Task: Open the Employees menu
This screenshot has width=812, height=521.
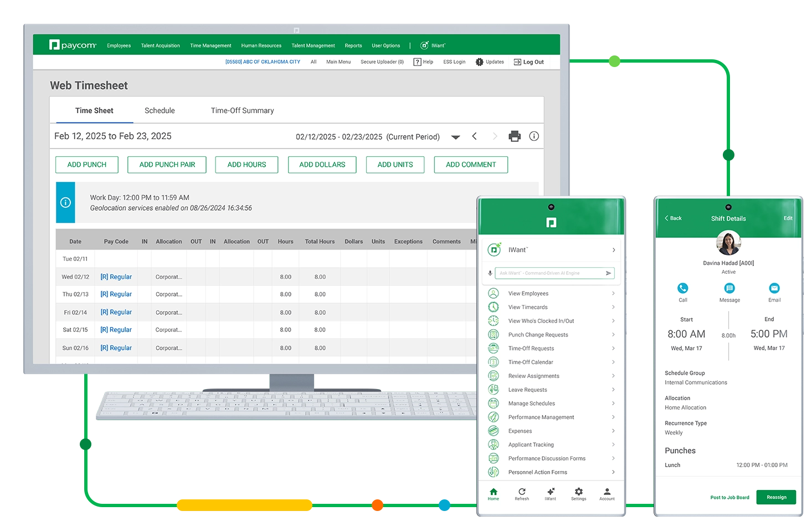Action: 119,45
